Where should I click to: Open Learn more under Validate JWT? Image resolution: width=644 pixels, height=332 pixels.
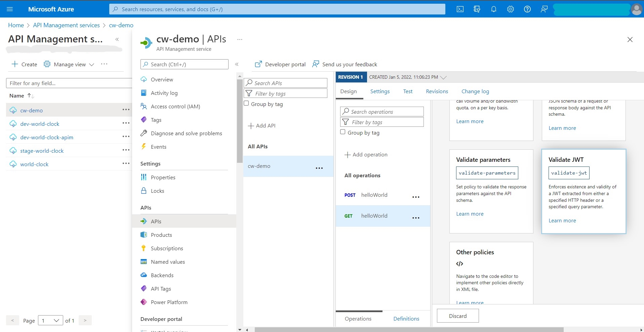click(x=562, y=221)
